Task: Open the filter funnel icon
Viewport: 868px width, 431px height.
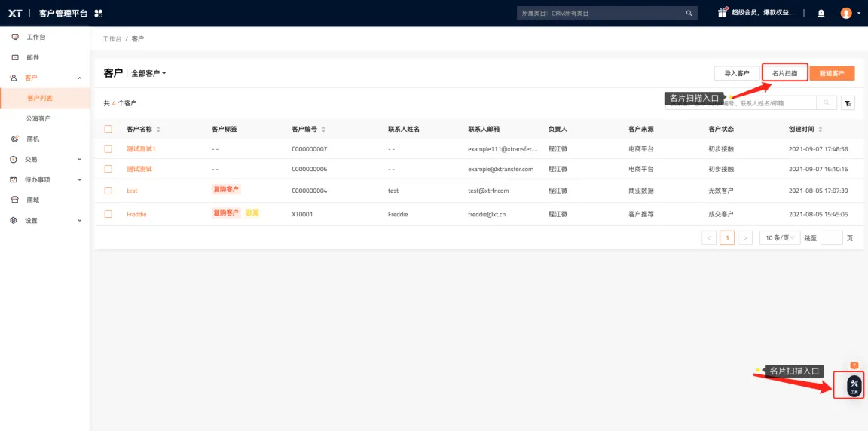Action: (848, 103)
